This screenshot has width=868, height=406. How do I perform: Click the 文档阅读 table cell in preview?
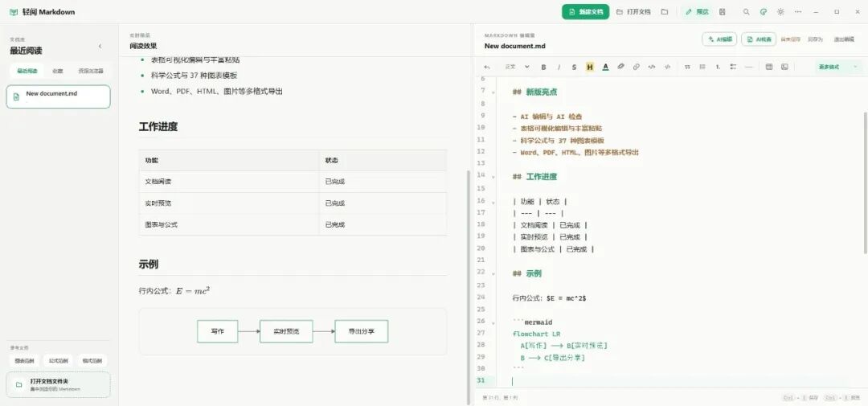[x=228, y=182]
